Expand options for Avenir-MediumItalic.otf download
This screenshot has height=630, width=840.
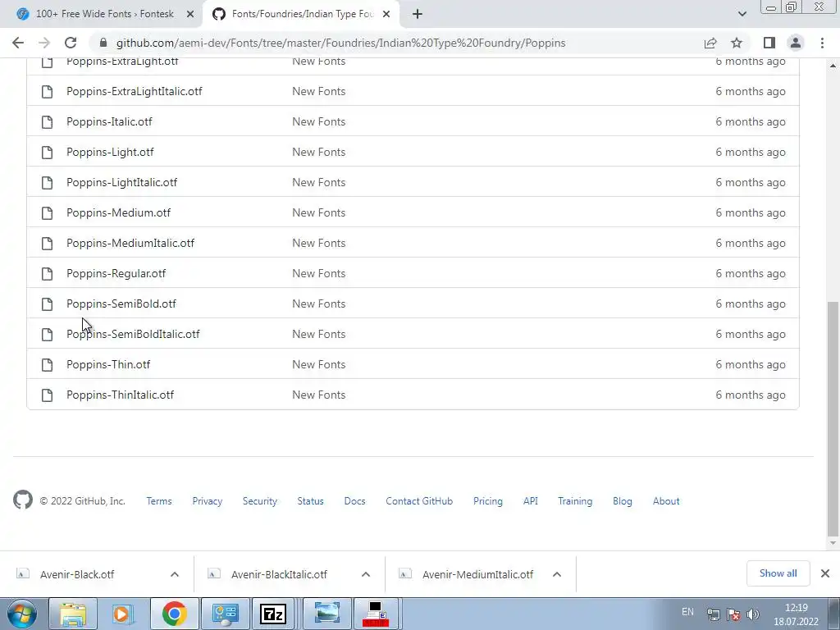(x=557, y=574)
